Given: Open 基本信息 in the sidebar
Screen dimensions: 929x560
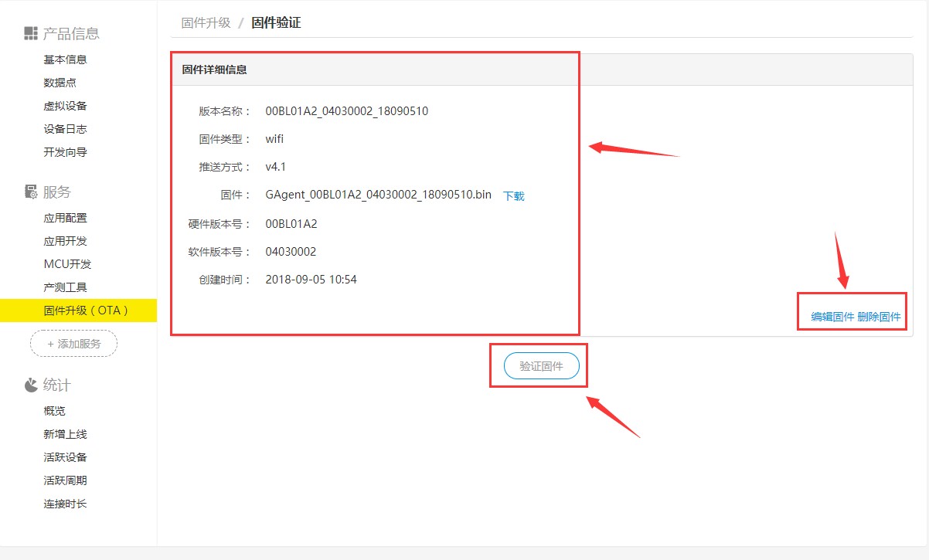Looking at the screenshot, I should click(65, 59).
